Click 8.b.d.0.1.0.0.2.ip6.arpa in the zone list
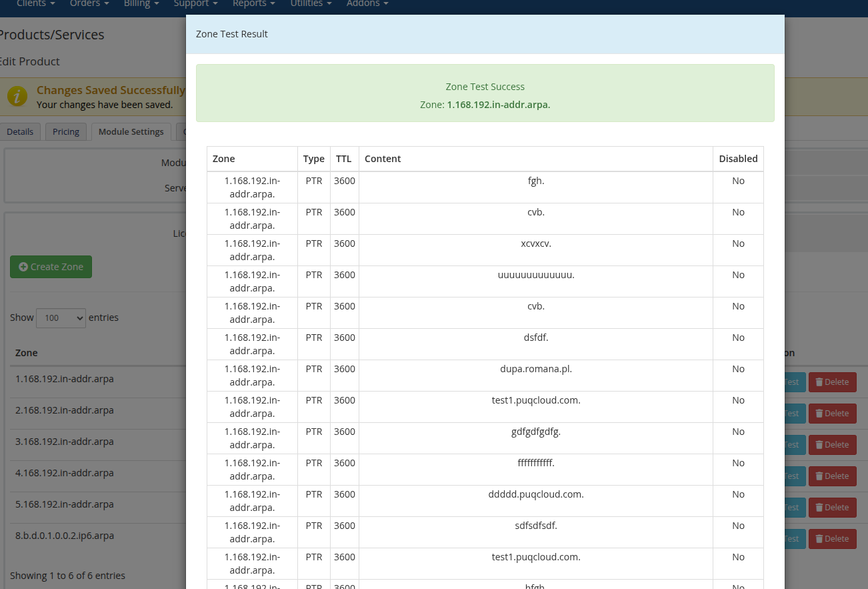The width and height of the screenshot is (868, 589). pyautogui.click(x=65, y=536)
